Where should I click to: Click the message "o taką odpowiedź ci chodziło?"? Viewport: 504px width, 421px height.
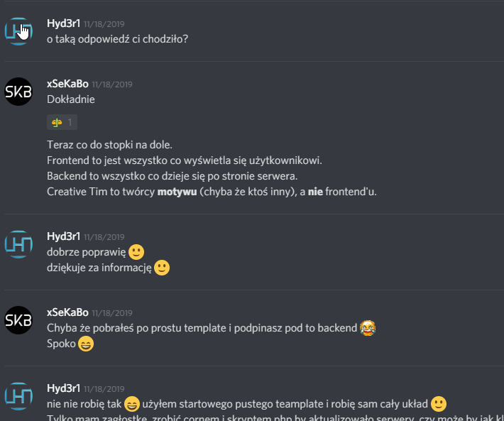coord(117,39)
